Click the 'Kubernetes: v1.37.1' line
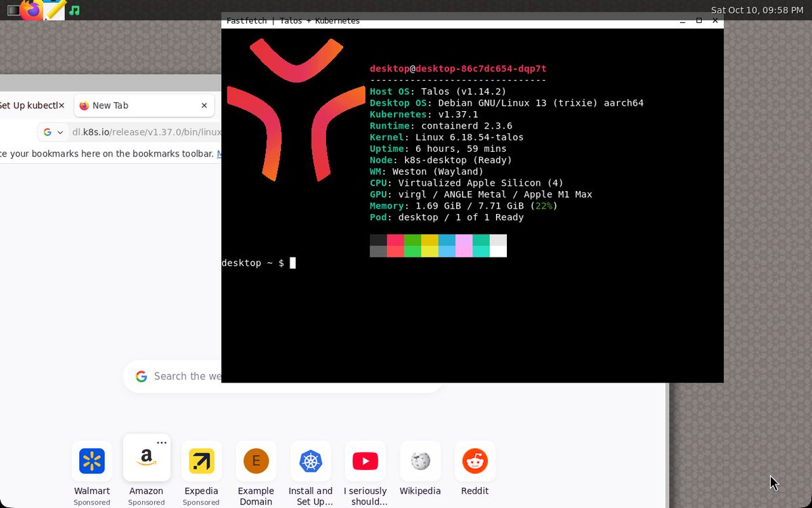The height and width of the screenshot is (508, 812). (x=424, y=114)
